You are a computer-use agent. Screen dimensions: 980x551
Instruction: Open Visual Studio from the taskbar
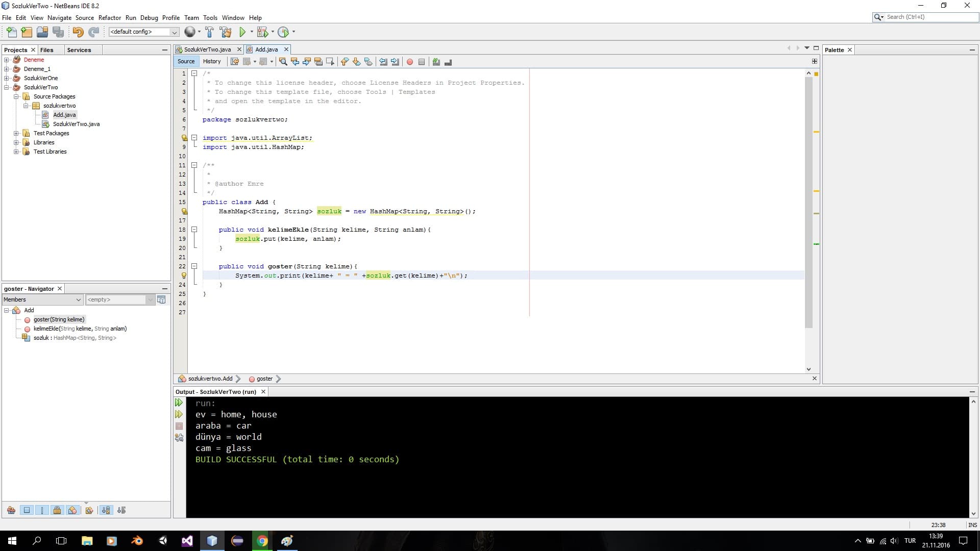click(187, 541)
